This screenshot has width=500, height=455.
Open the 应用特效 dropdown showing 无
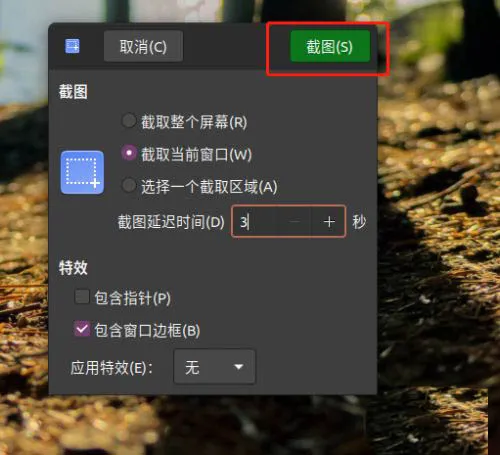click(215, 367)
